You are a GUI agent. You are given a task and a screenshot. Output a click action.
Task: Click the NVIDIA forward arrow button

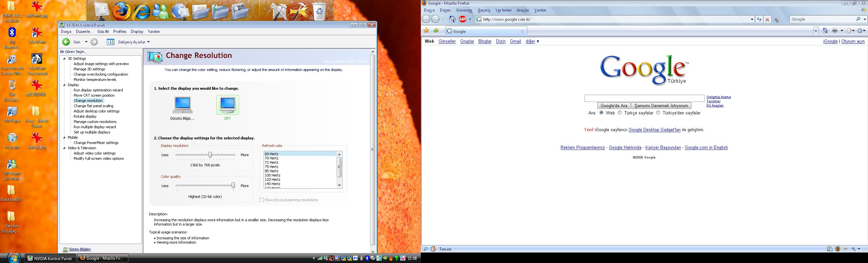[x=94, y=42]
